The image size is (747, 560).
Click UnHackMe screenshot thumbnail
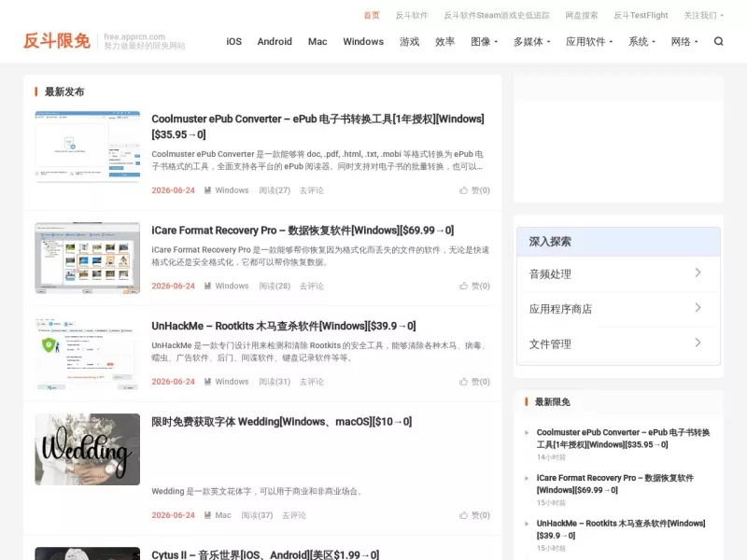[x=88, y=354]
